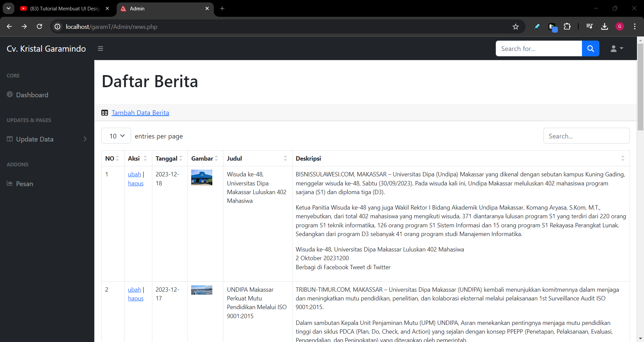Sort table by the Judul column

click(x=257, y=159)
